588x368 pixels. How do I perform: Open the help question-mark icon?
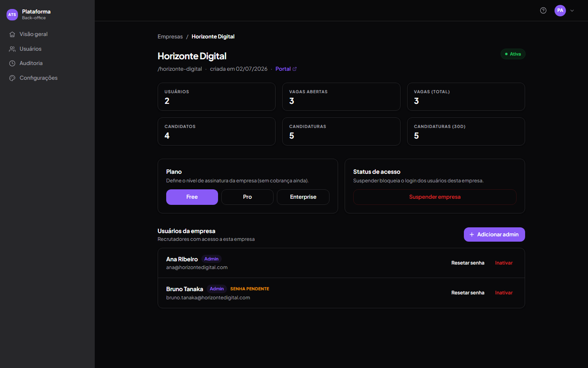(x=543, y=11)
